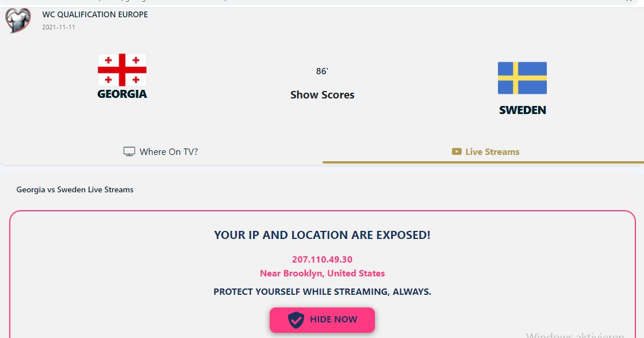Select the Live Streams tab label

(x=492, y=152)
